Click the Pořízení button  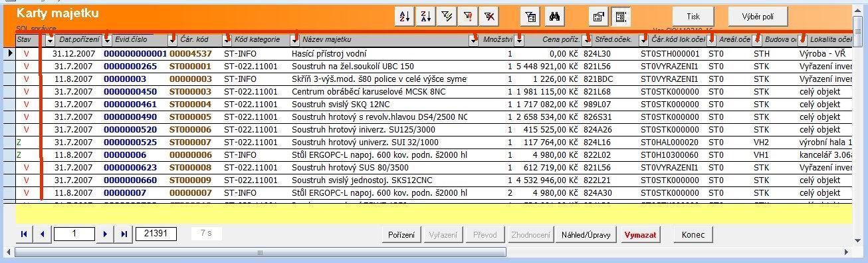(401, 234)
